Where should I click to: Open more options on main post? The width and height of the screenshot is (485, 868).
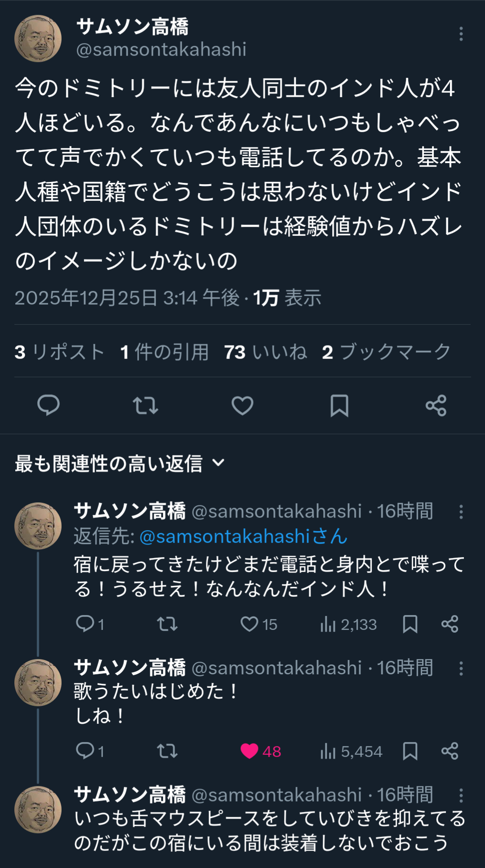[x=461, y=34]
